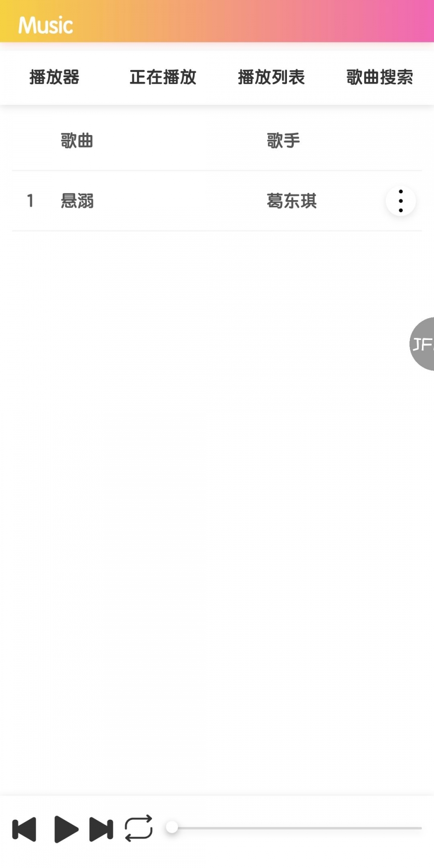434x868 pixels.
Task: Open the 正在播放 tab
Action: pos(163,77)
